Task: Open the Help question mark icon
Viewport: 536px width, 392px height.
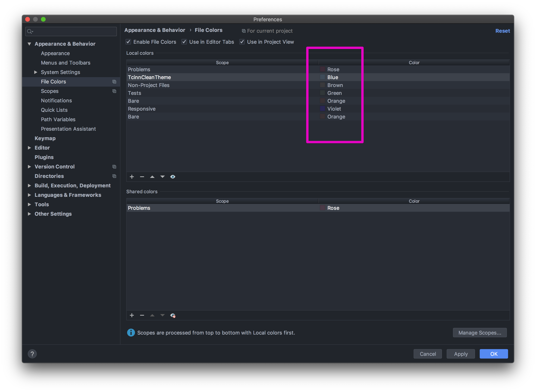Action: (32, 354)
